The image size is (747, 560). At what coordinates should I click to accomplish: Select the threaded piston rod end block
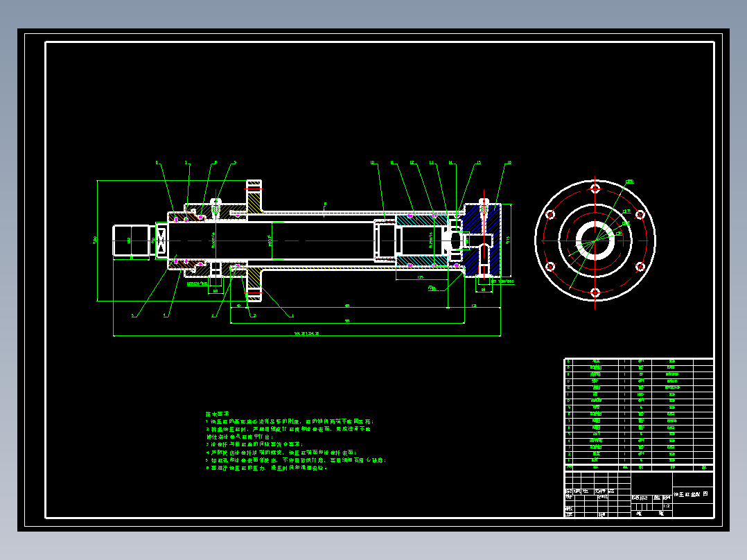(x=132, y=240)
